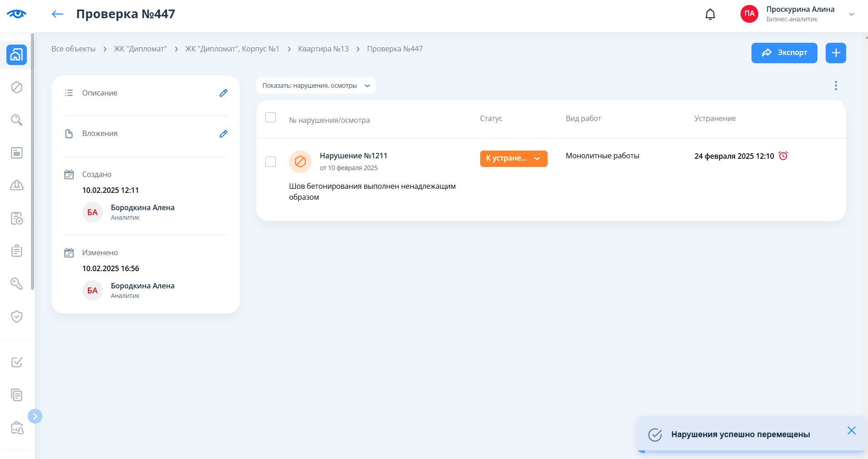Expand the user profile menu chevron
Screen dimensions: 868x459
pyautogui.click(x=852, y=15)
